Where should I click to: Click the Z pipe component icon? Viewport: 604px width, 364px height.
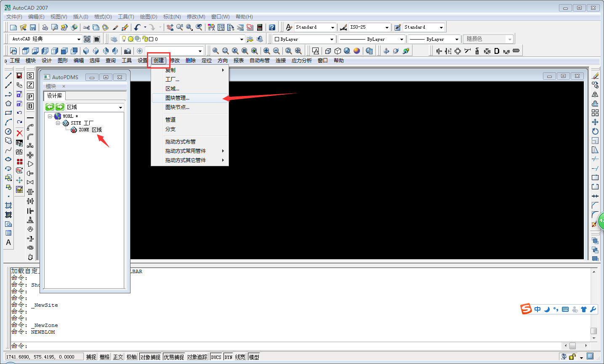(x=30, y=85)
